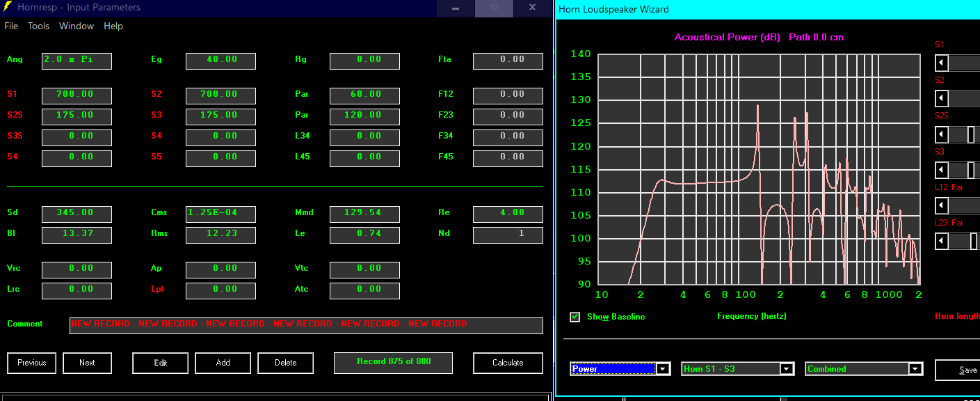This screenshot has width=980, height=401.
Task: Click the Par field showing 60.00
Action: point(364,95)
